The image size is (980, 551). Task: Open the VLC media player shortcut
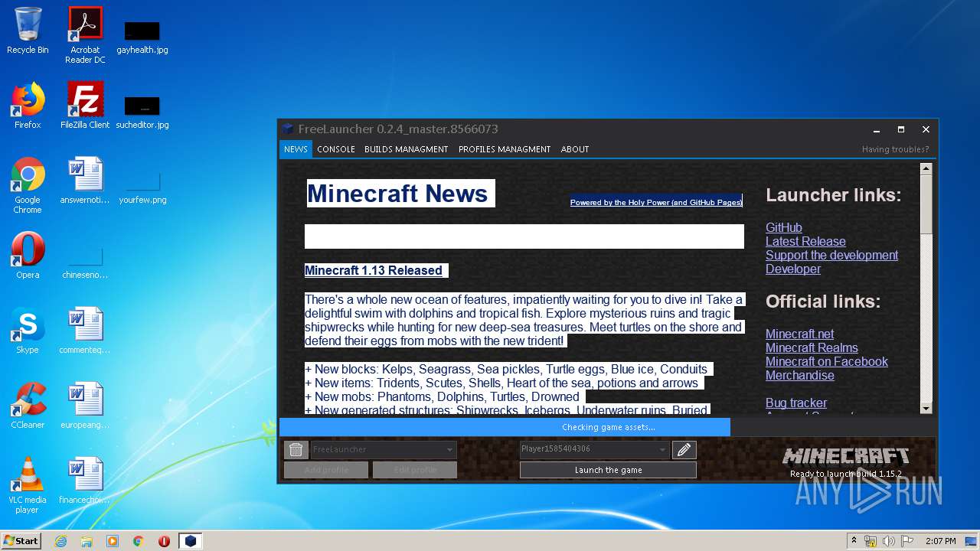click(x=28, y=485)
